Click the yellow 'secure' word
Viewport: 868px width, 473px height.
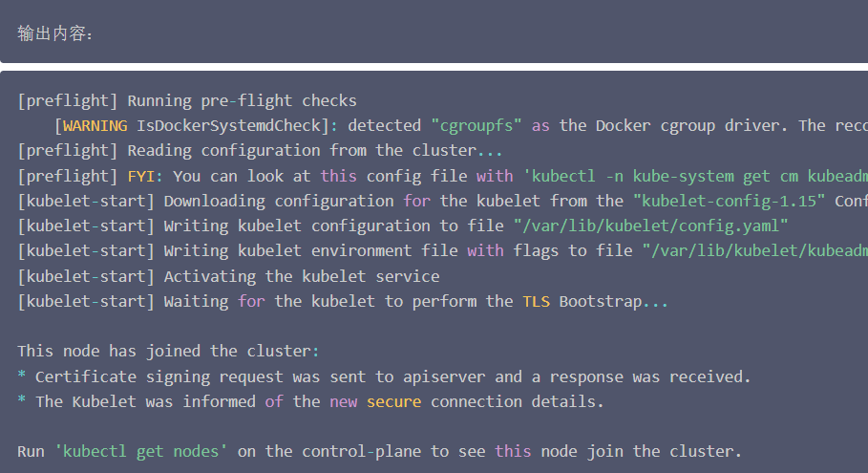click(393, 402)
